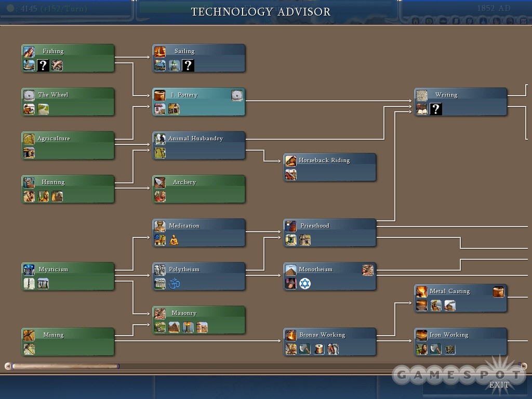Viewport: 532px width, 399px height.
Task: Click the Pottery tech icon
Action: [x=160, y=96]
